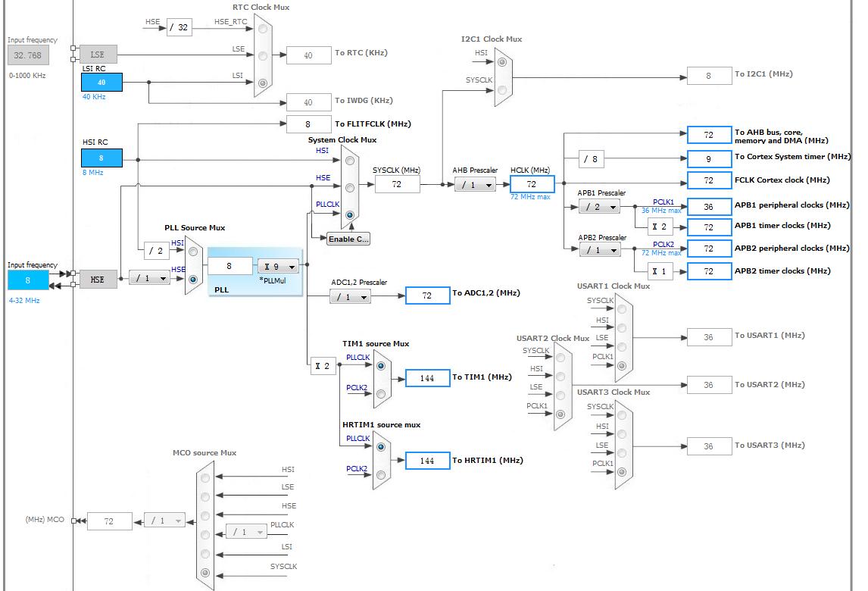Viewport: 868px width, 591px height.
Task: Open the APB1 Prescaler dropdown
Action: [600, 207]
